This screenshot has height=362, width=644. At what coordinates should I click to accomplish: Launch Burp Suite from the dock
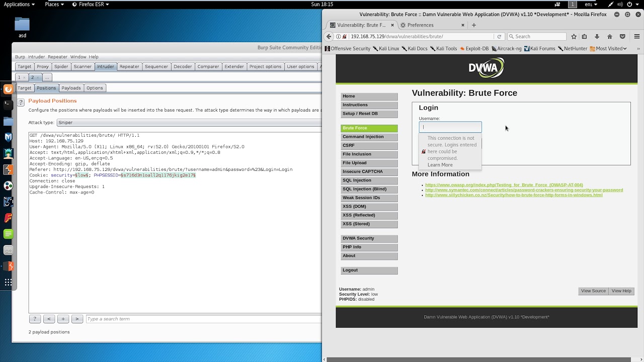[x=8, y=169]
